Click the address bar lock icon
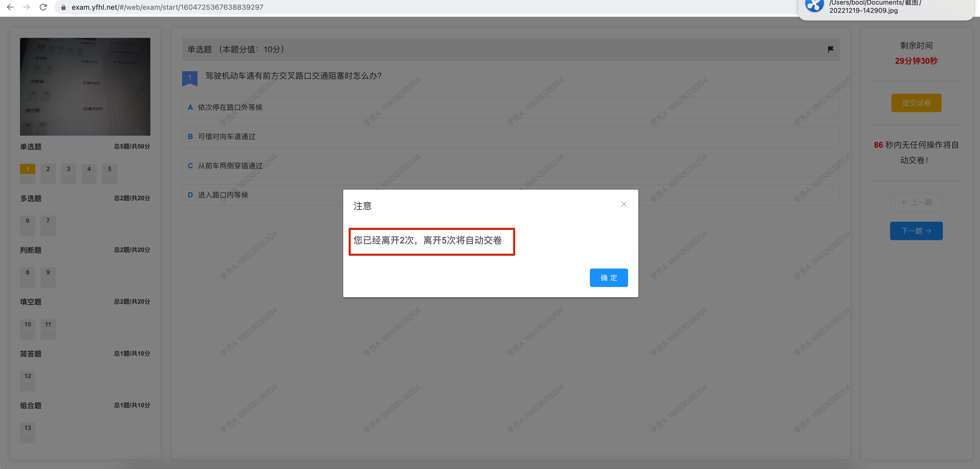Viewport: 980px width, 469px height. tap(64, 7)
